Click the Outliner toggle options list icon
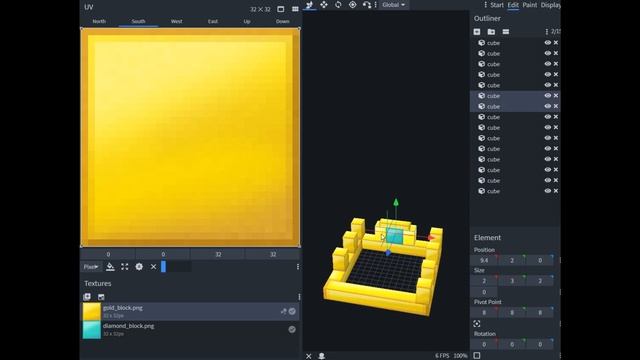640x360 pixels. tap(506, 31)
